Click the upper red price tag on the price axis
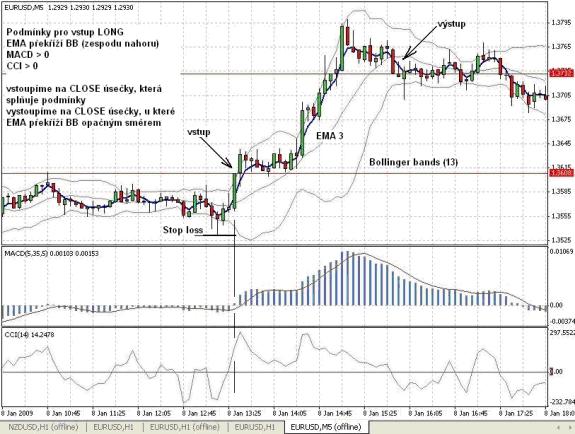 tap(561, 73)
